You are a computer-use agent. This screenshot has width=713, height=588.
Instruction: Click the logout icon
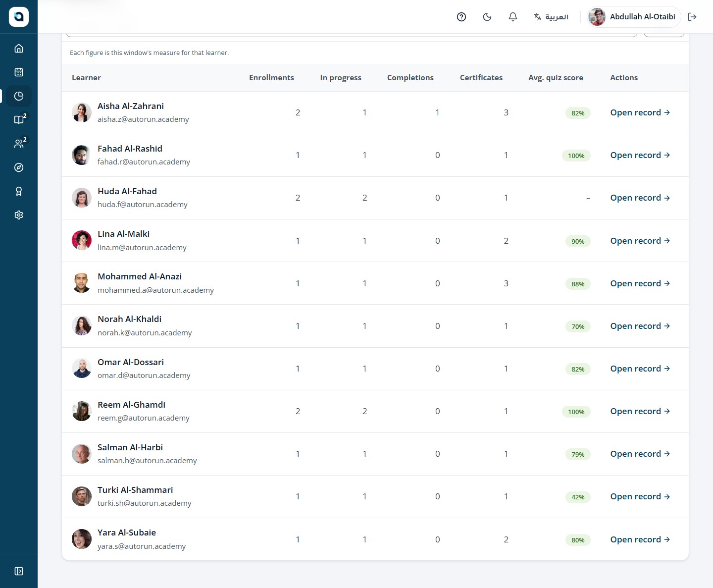click(692, 17)
